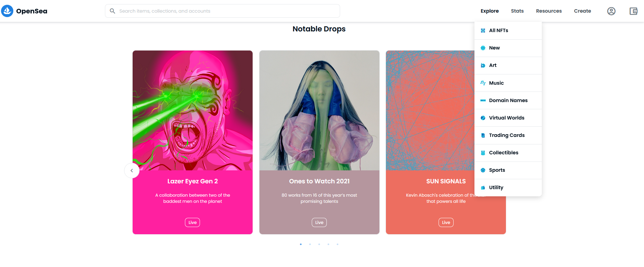This screenshot has width=644, height=267.
Task: Go to the first carousel dot
Action: [301, 244]
